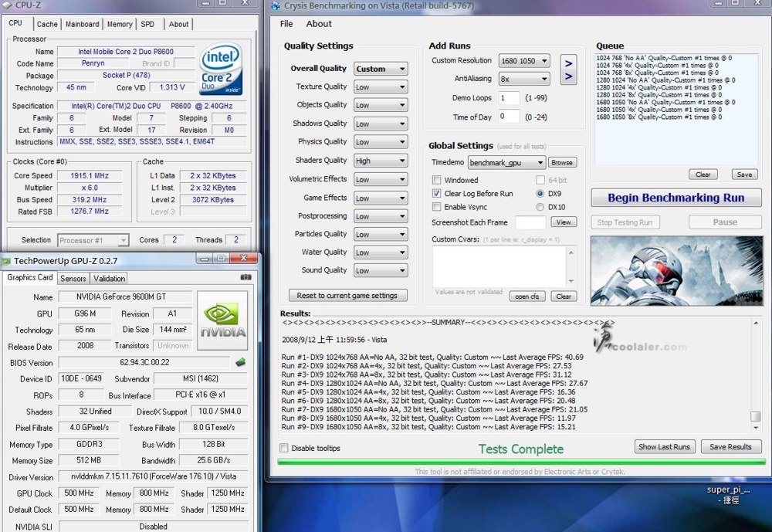Click the Browse button for Timedemo
Viewport: 772px width, 532px height.
coord(562,163)
